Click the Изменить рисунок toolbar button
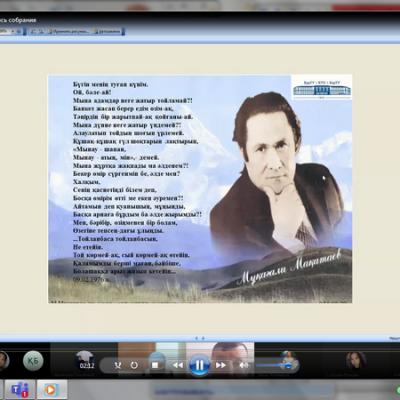Image resolution: width=400 pixels, height=400 pixels. click(69, 32)
